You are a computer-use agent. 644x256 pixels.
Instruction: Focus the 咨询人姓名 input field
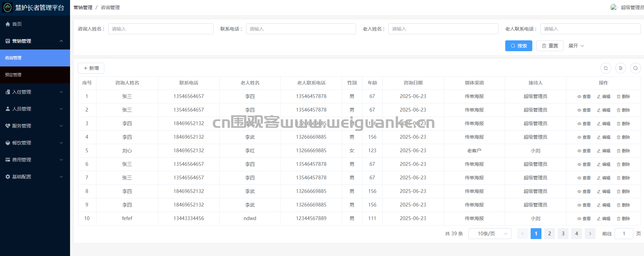click(x=161, y=29)
